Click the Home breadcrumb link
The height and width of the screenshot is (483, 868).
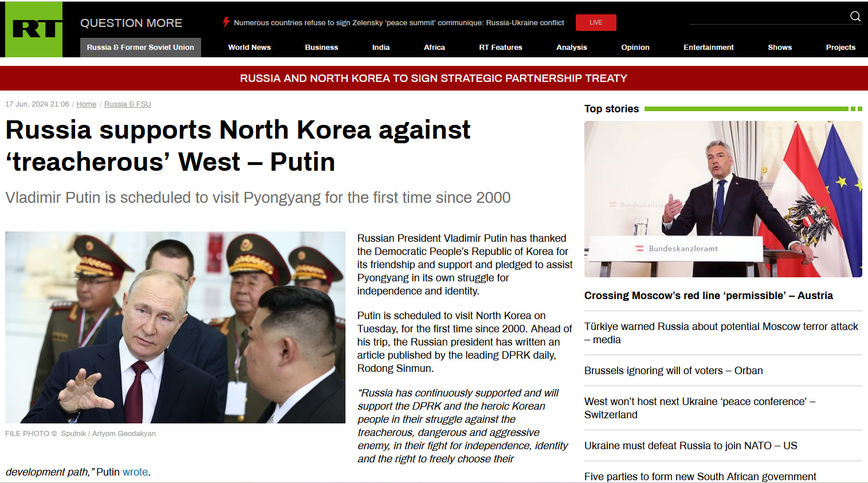(x=87, y=104)
